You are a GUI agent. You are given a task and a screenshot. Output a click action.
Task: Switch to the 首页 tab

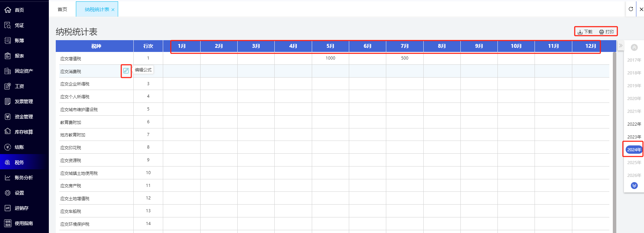pyautogui.click(x=62, y=9)
